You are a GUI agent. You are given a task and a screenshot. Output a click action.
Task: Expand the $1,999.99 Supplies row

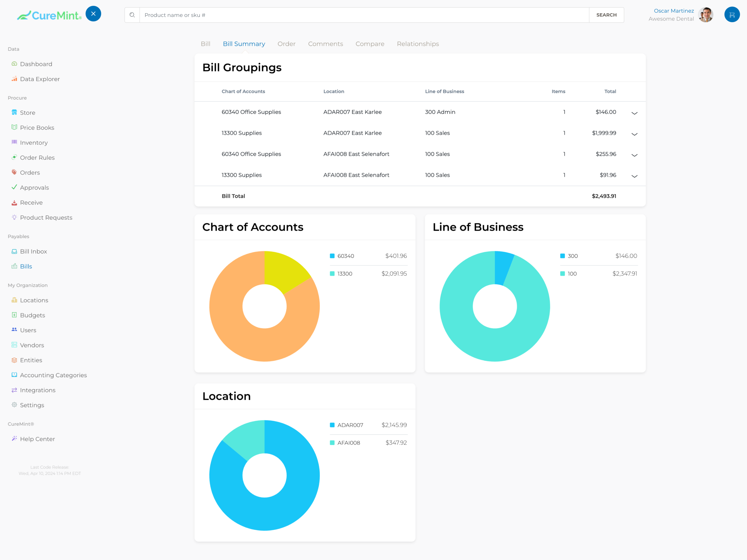(634, 134)
